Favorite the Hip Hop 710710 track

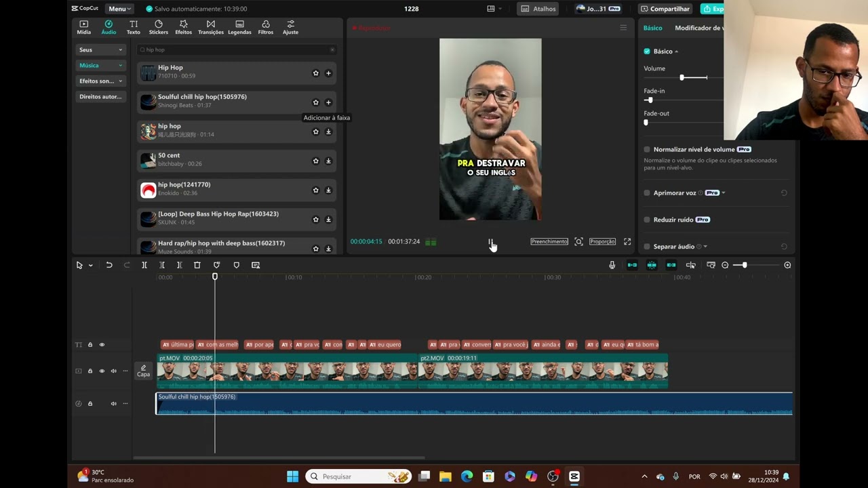[x=315, y=73]
